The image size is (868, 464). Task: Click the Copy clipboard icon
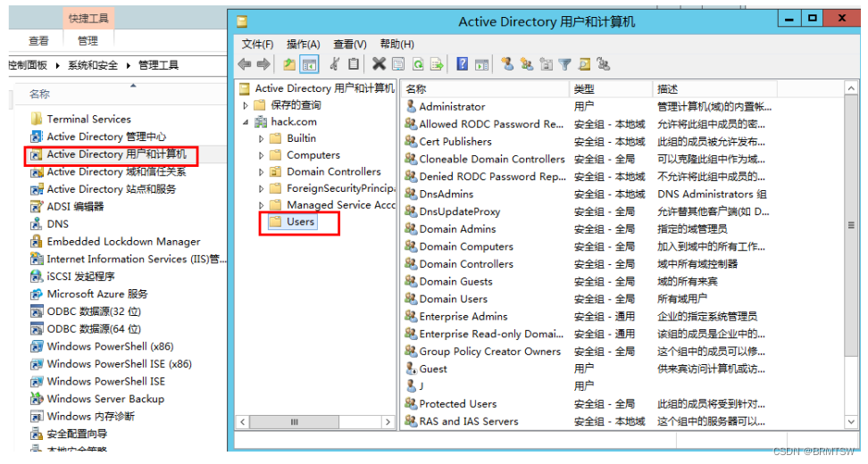353,64
